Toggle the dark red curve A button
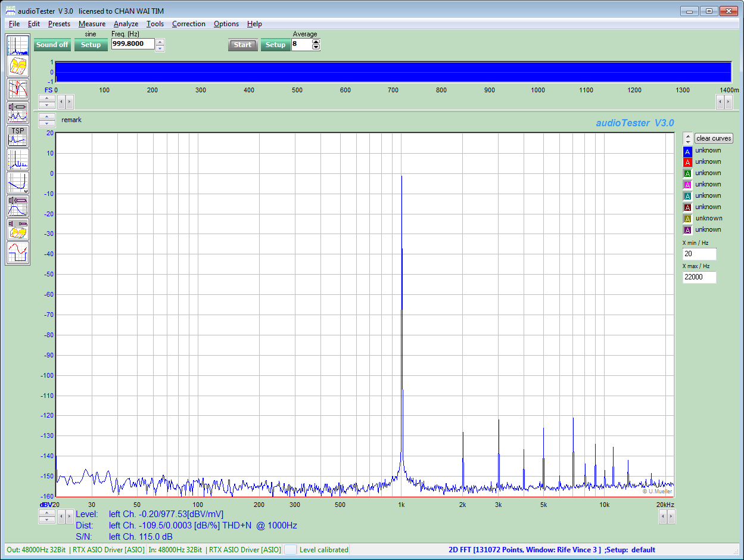Viewport: 744px width, 560px height. 687,207
